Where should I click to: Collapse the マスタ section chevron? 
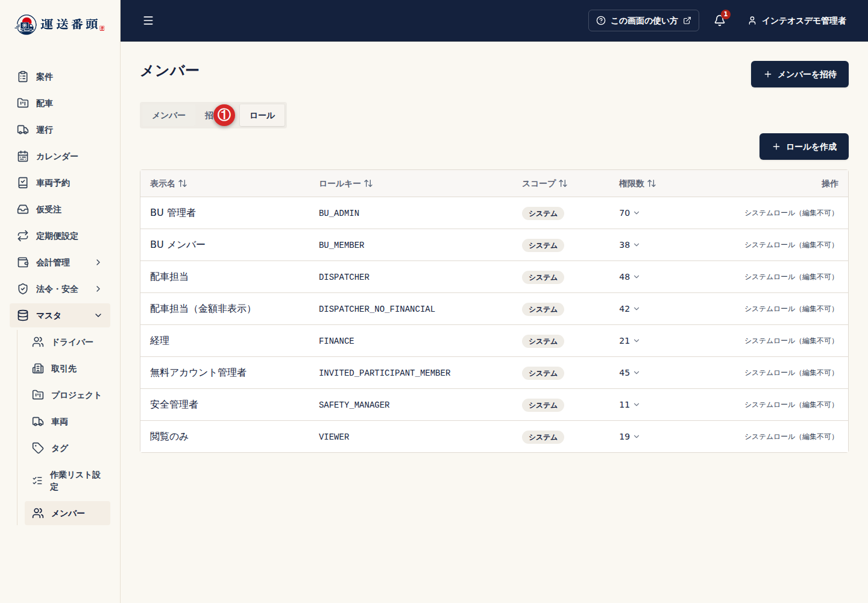pyautogui.click(x=98, y=315)
